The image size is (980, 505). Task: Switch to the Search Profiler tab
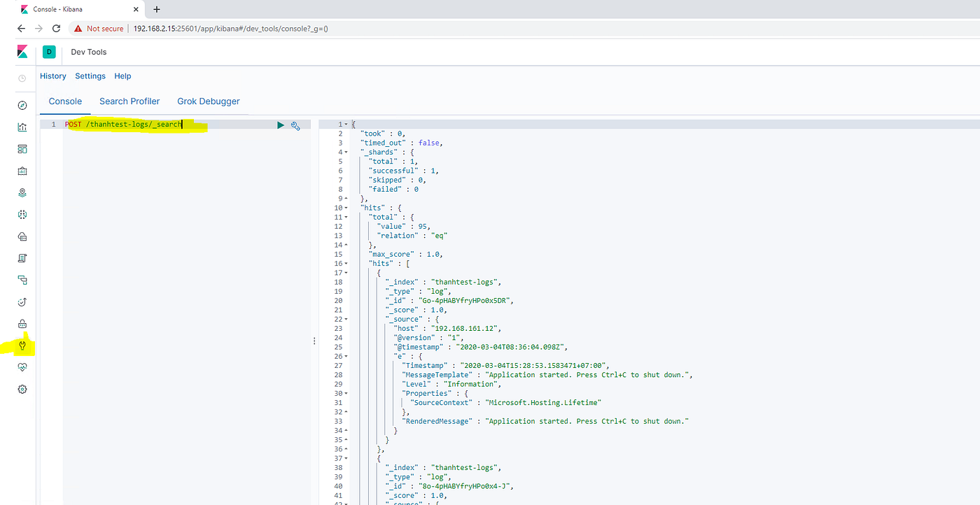pos(129,101)
